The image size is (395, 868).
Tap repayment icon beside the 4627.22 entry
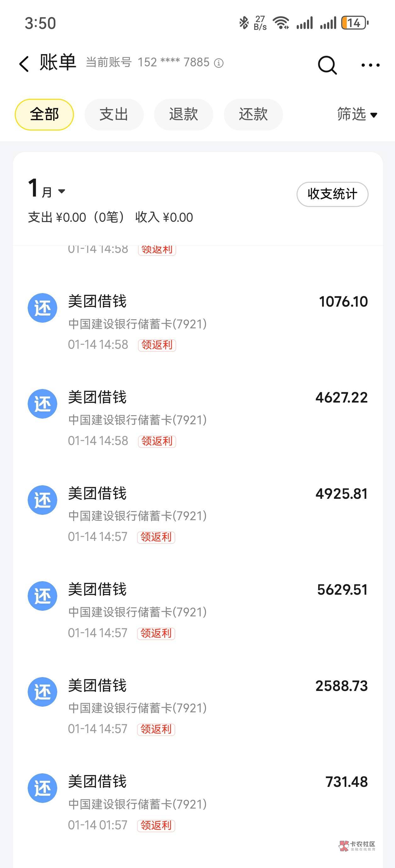[42, 404]
